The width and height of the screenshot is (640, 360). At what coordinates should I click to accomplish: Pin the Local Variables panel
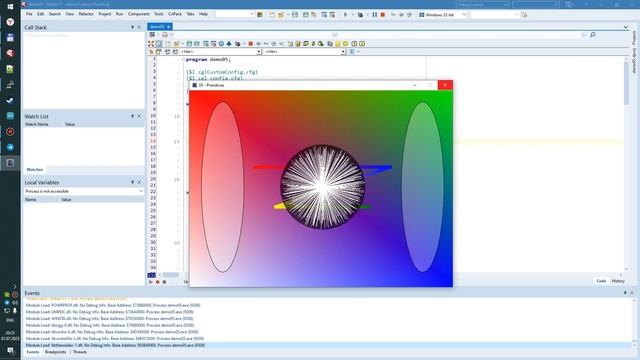coord(132,182)
